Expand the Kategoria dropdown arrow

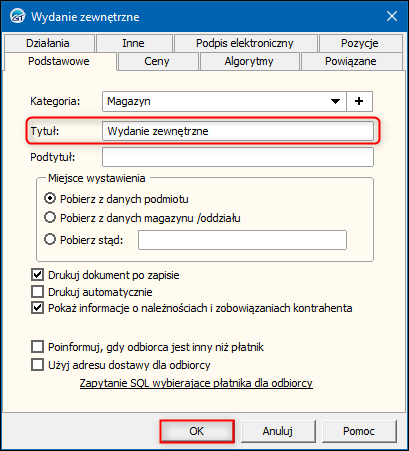click(335, 101)
